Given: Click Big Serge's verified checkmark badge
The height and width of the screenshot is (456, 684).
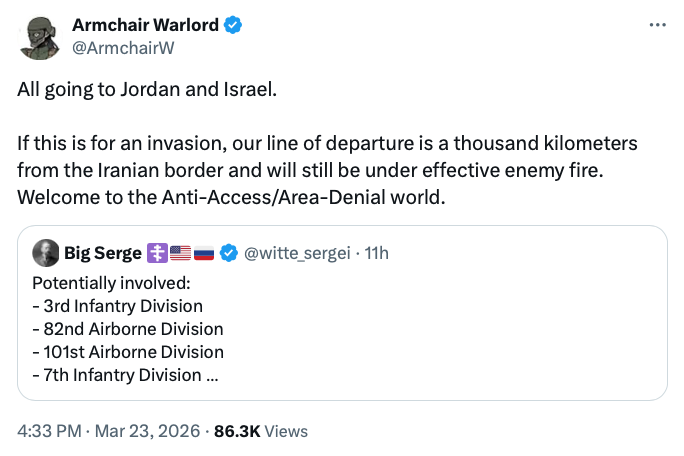Looking at the screenshot, I should 229,254.
